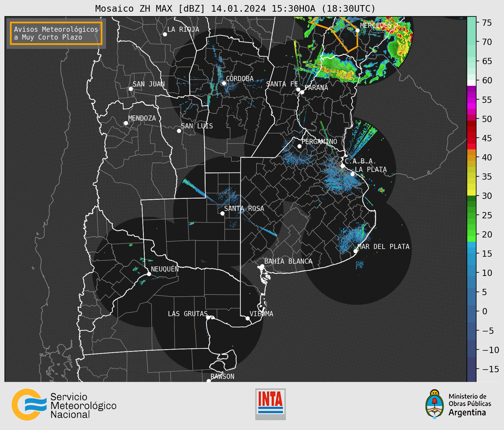Click the Mar del Plata marker dot
The width and height of the screenshot is (504, 430).
[356, 251]
